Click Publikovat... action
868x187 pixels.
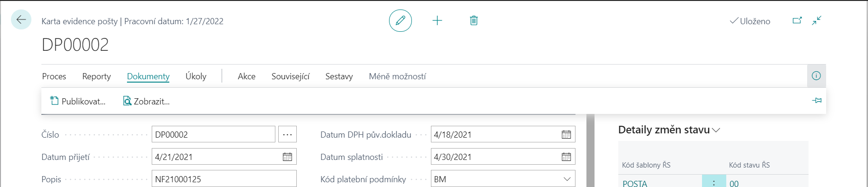coord(78,101)
